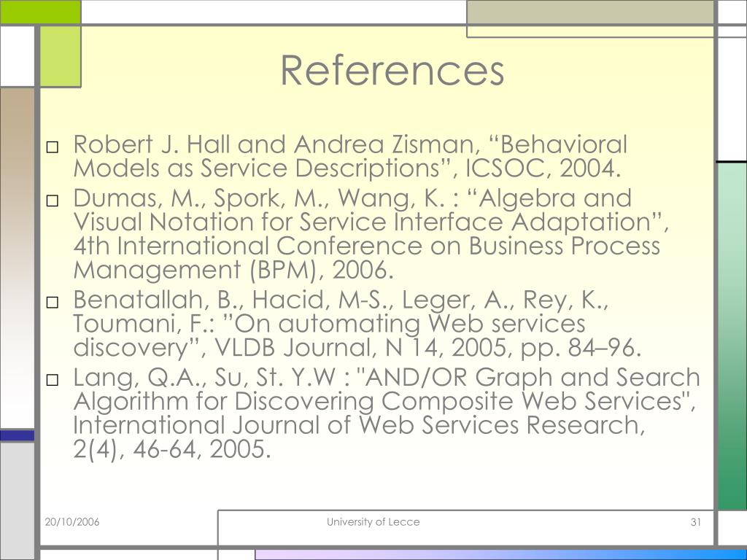Select the Lang and Su AND/OR Graph reference
Screen dimensions: 747x560
pyautogui.click(x=387, y=413)
